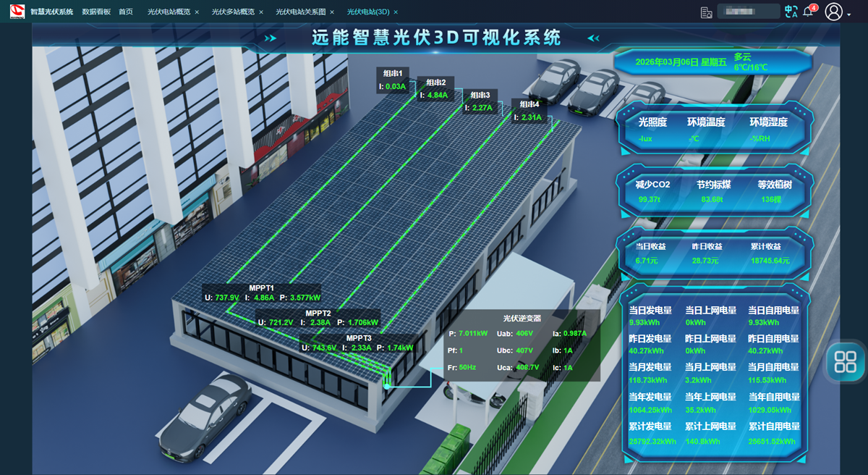868x475 pixels.
Task: Click the 智慧光伏系统 logo icon
Action: (17, 12)
